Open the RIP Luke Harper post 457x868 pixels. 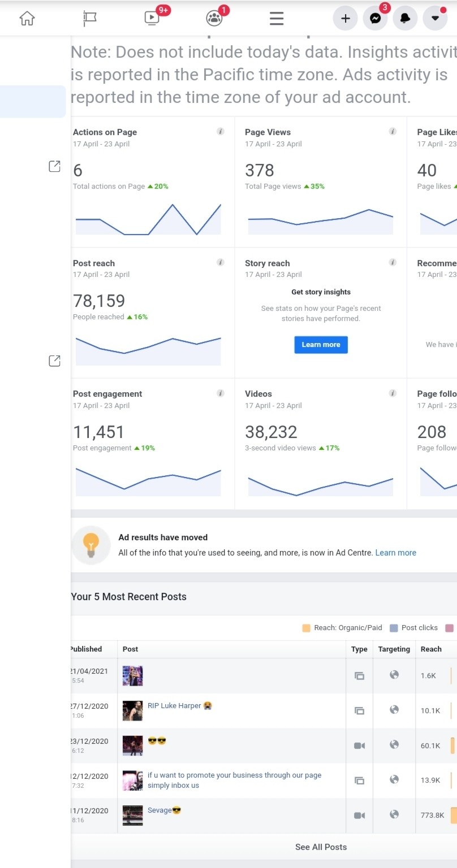coord(174,706)
